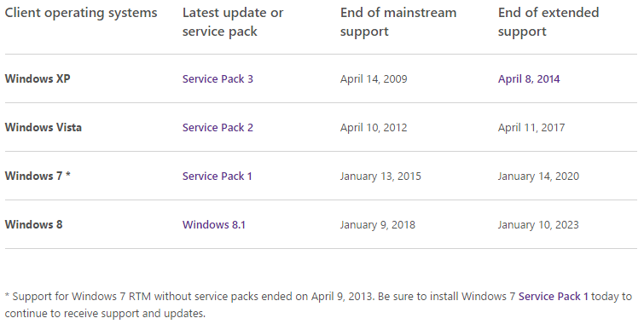644x324 pixels.
Task: Click End of mainstream support header
Action: (x=398, y=22)
